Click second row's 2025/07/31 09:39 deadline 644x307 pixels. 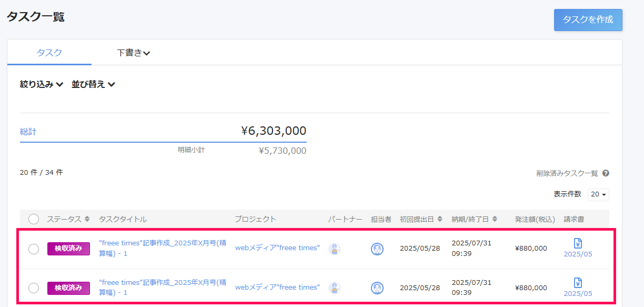471,288
